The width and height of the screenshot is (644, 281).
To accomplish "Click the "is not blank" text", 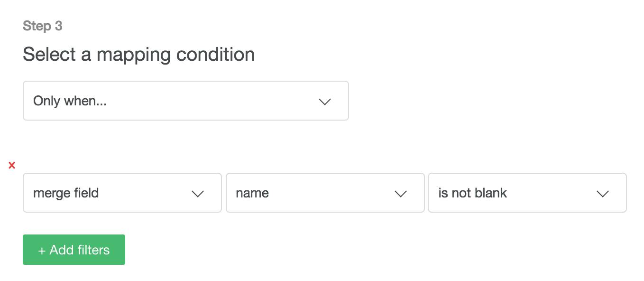I will point(472,193).
